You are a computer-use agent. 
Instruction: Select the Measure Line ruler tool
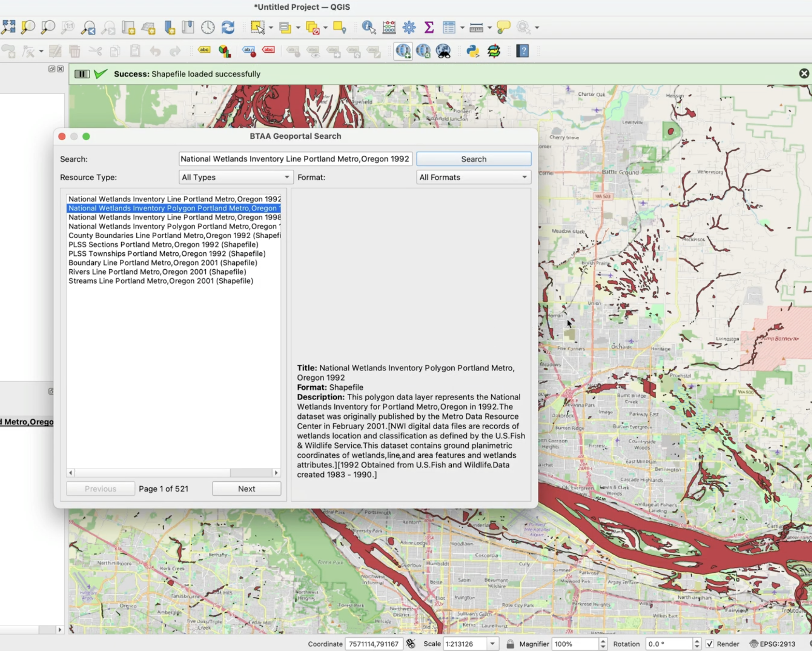(x=476, y=27)
